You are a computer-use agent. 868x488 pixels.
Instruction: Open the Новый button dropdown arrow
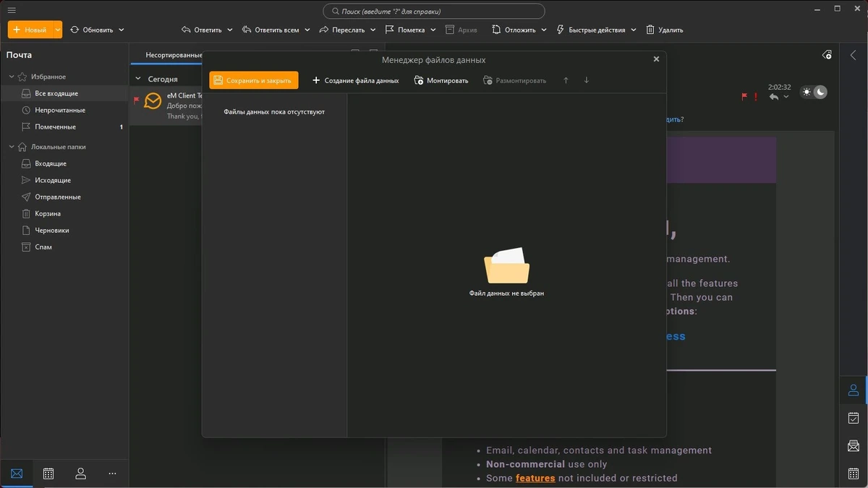tap(57, 30)
